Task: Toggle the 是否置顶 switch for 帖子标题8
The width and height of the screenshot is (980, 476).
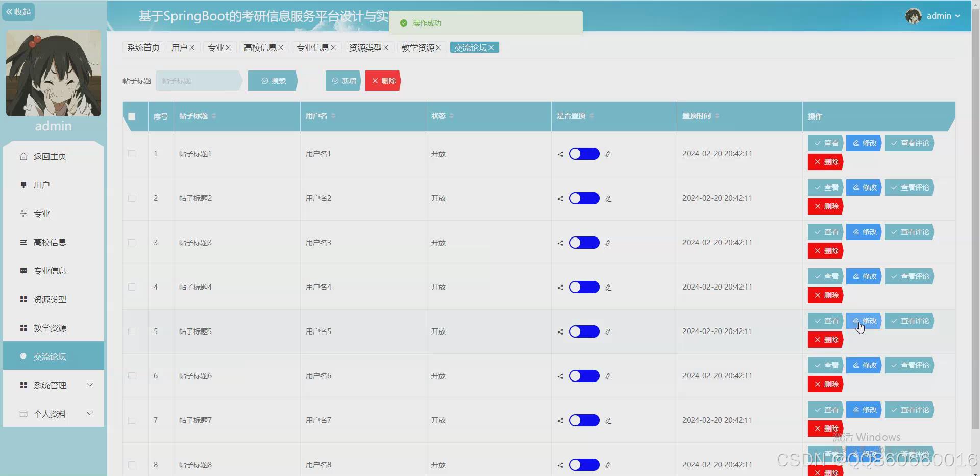Action: point(584,465)
